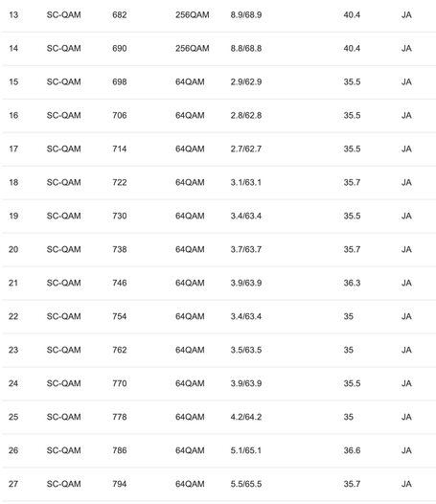Select SNR value 36.3 for channel 21
The width and height of the screenshot is (436, 504).
[352, 283]
